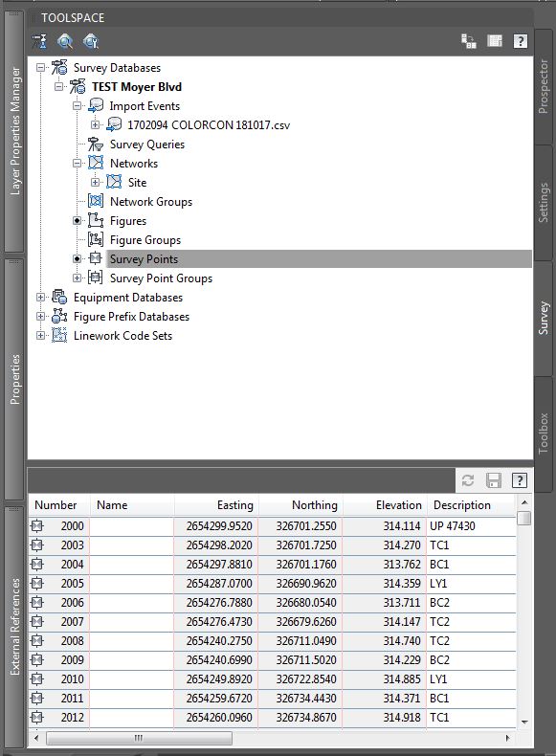Expand the Linework Code Sets node
Image resolution: width=556 pixels, height=756 pixels.
click(x=41, y=335)
